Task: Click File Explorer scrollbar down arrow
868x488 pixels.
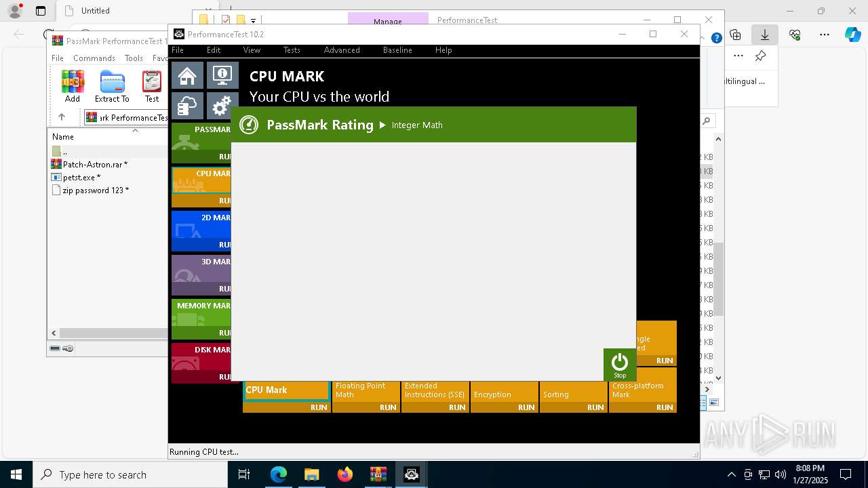Action: click(718, 378)
